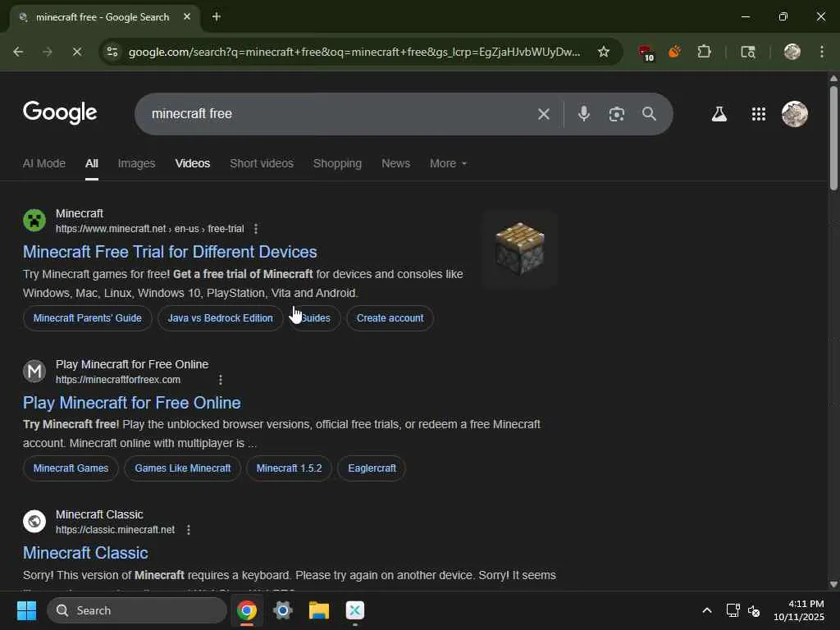The image size is (840, 630).
Task: Switch to Videos results
Action: 193,163
